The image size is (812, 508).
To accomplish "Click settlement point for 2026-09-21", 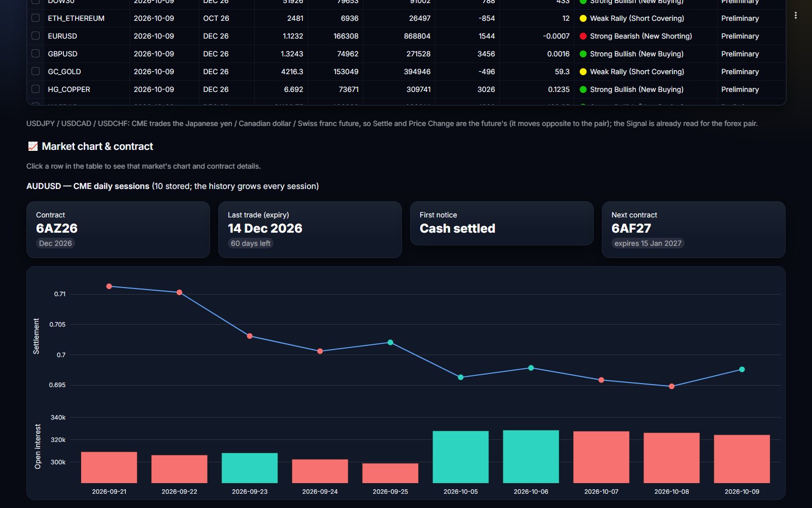I will click(109, 287).
